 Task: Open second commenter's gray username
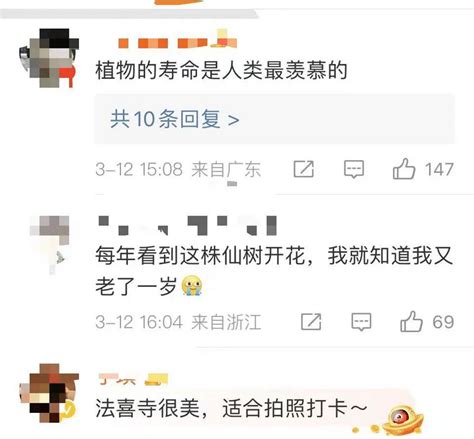pos(188,225)
